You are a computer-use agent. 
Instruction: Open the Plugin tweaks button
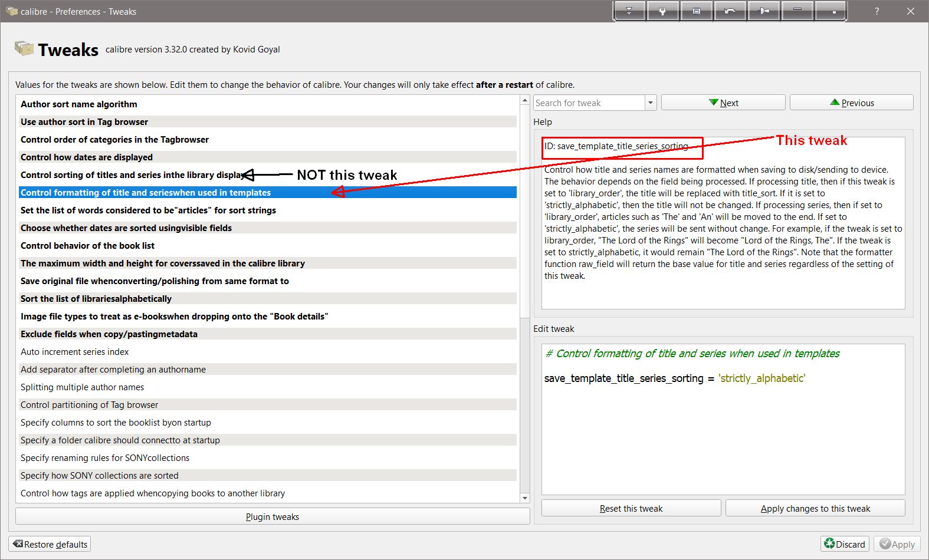coord(273,516)
